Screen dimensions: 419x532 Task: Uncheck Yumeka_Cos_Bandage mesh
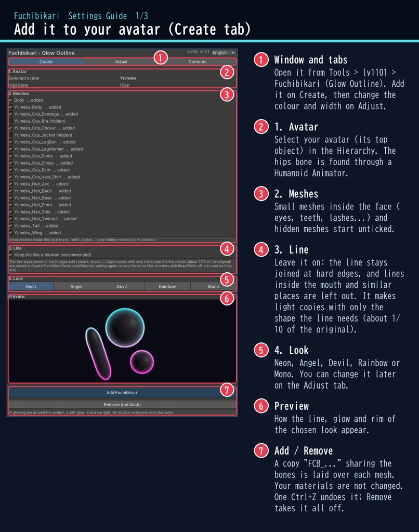11,114
